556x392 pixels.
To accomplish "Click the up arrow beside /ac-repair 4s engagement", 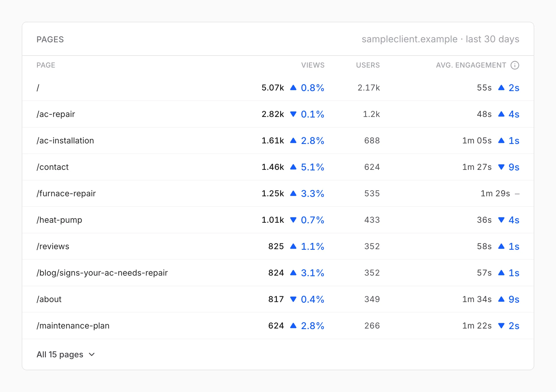I will coord(501,114).
